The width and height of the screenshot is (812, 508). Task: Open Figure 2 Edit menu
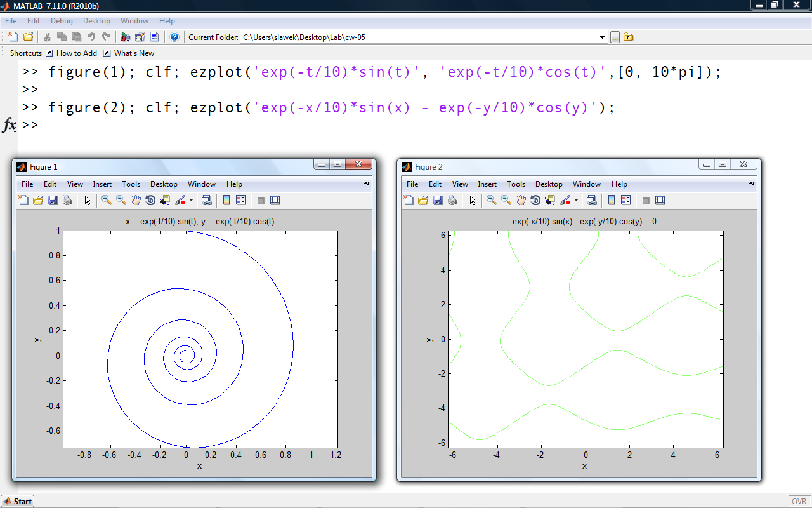(x=435, y=184)
